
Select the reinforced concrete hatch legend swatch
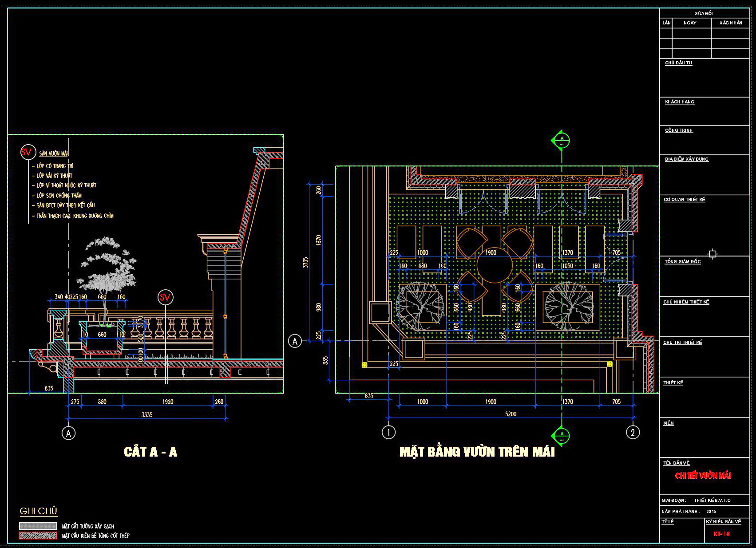(x=38, y=536)
